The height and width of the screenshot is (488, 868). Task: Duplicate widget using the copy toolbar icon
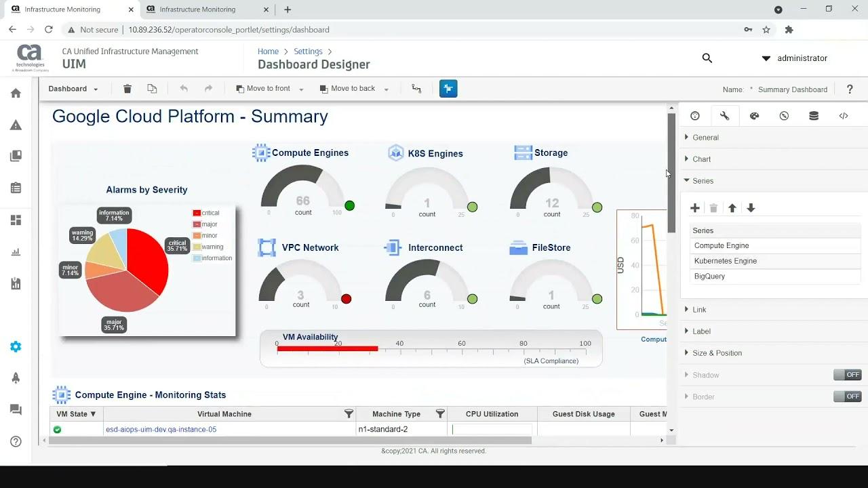[x=152, y=89]
